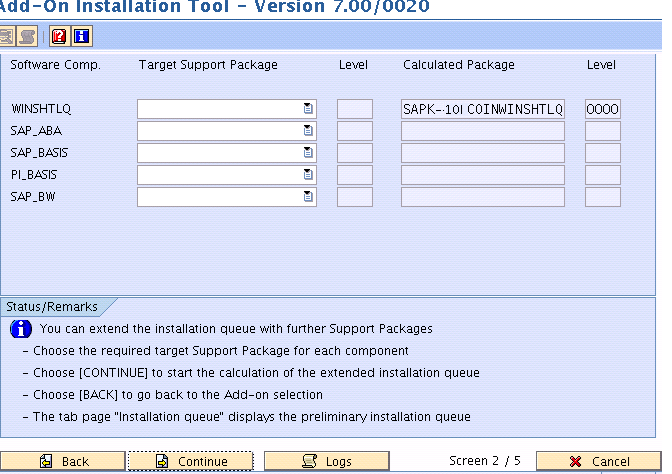Click the red online documentation help icon

pos(59,36)
